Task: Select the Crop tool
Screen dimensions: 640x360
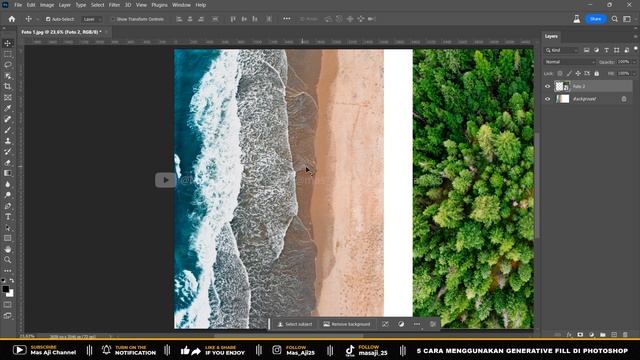Action: [x=8, y=87]
